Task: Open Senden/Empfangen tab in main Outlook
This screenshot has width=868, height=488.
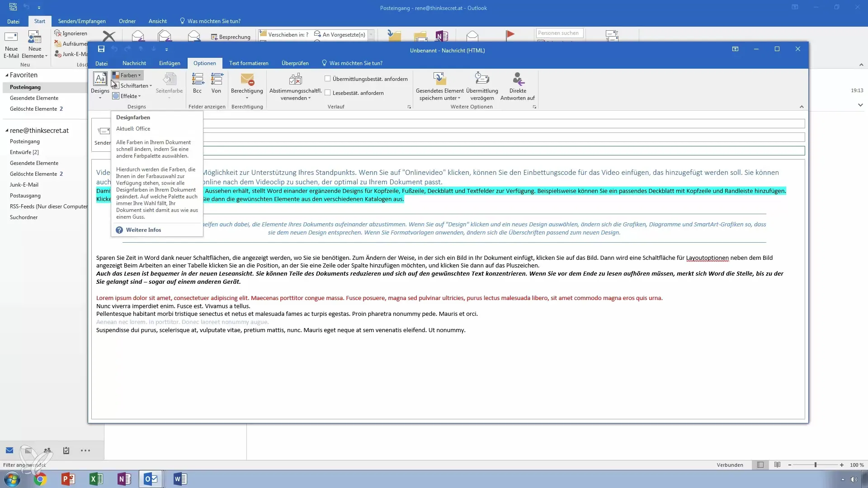Action: [x=82, y=21]
